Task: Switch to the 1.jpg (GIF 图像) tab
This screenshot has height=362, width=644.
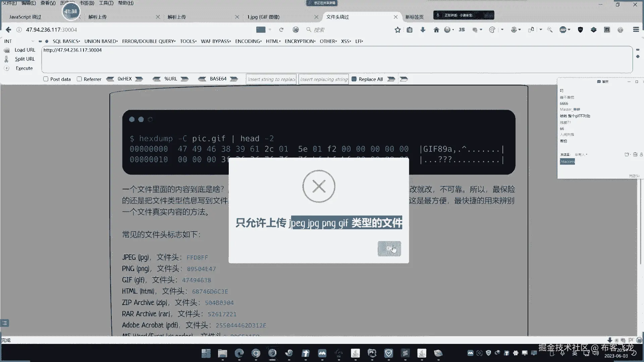Action: click(x=263, y=17)
